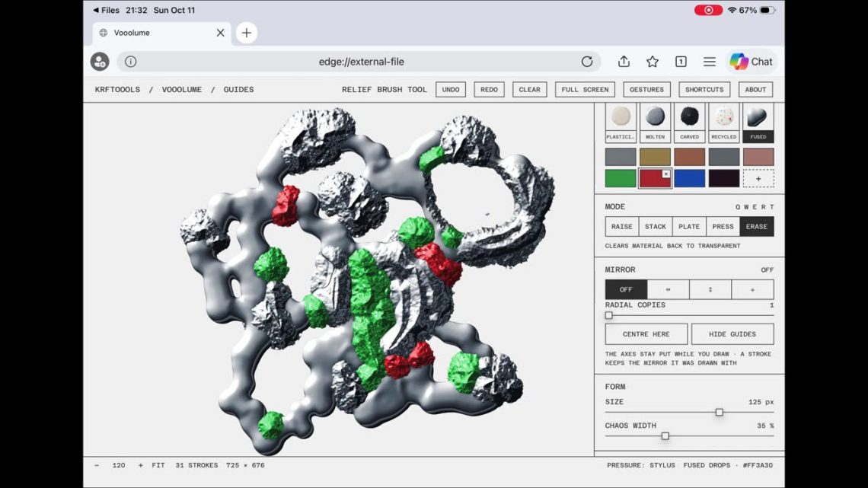Redo the stroke

(x=489, y=90)
